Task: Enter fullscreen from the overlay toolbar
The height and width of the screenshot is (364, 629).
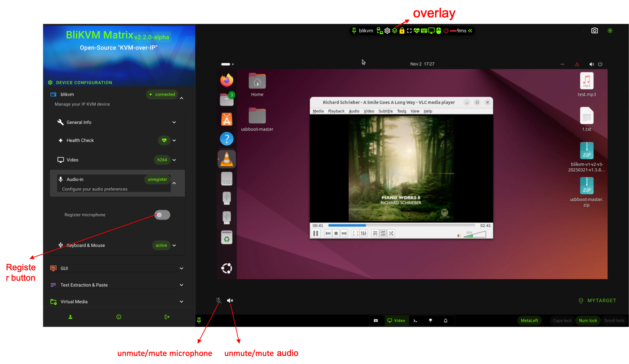Action: pos(409,31)
